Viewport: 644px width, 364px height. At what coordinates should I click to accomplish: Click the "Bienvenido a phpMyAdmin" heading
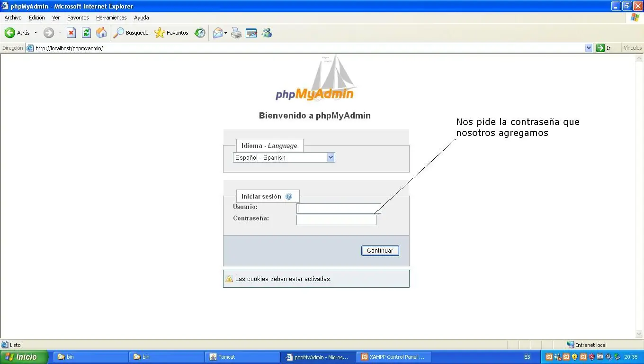(x=315, y=116)
